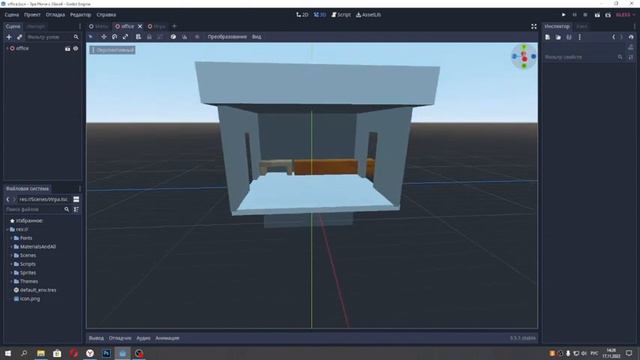Play a custom scene
Image resolution: width=640 pixels, height=360 pixels.
608,15
